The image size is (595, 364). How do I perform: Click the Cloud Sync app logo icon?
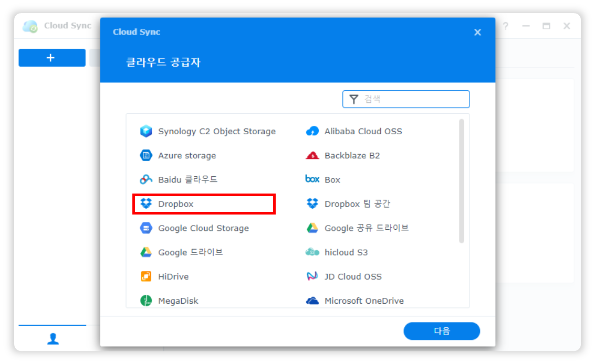(30, 26)
